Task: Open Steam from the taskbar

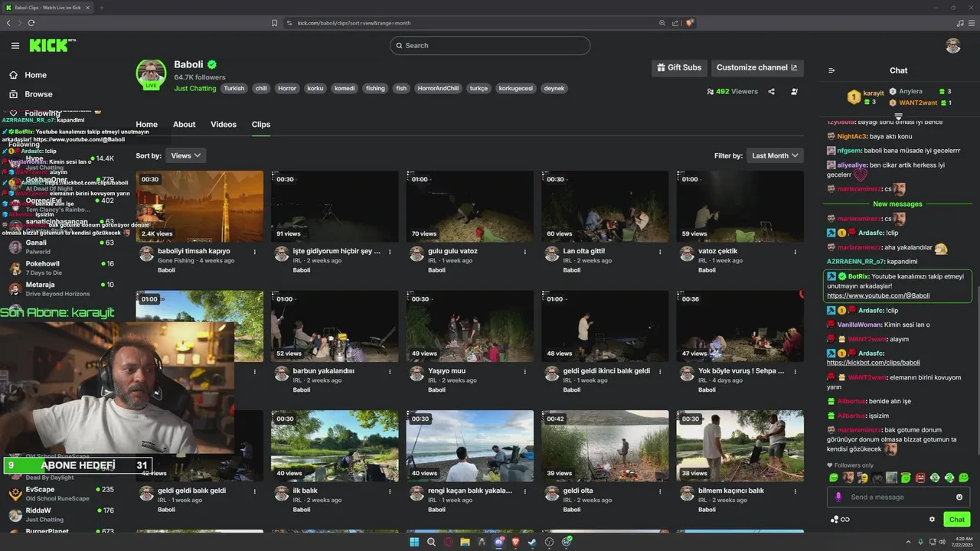Action: (532, 542)
